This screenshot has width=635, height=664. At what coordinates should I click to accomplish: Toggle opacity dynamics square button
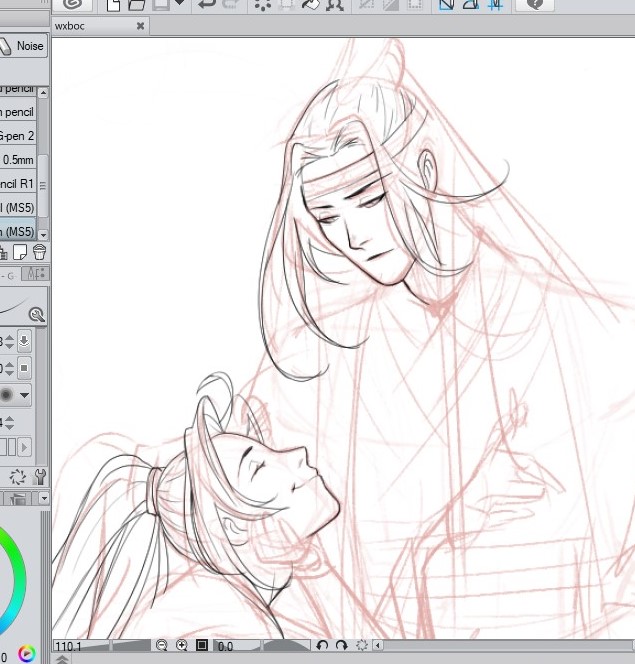pos(24,368)
